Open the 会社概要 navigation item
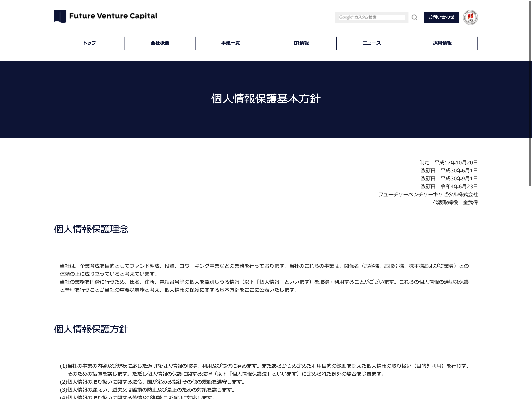The width and height of the screenshot is (532, 399). click(160, 43)
